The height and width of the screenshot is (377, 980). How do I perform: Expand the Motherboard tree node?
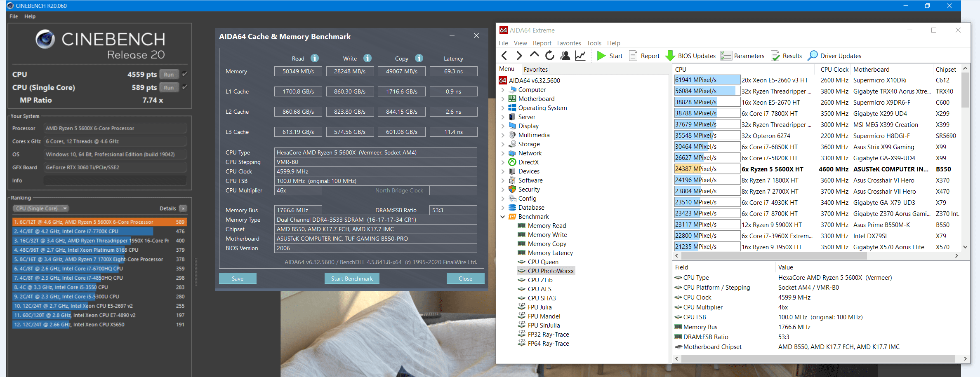(x=503, y=99)
